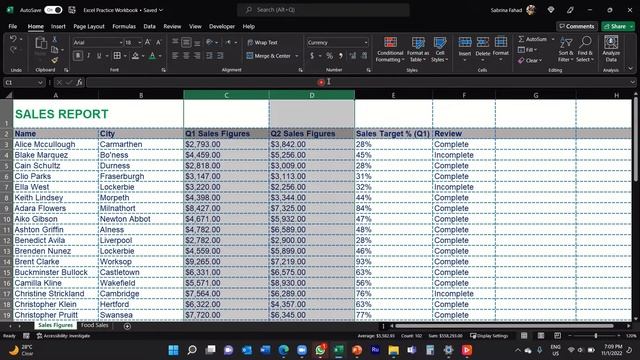Screen dimensions: 640x360
Task: Switch to Page Layout view icon
Action: point(541,336)
